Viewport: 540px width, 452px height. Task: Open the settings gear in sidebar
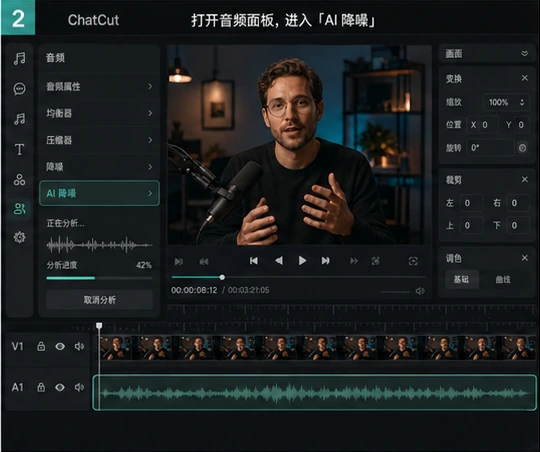tap(19, 237)
